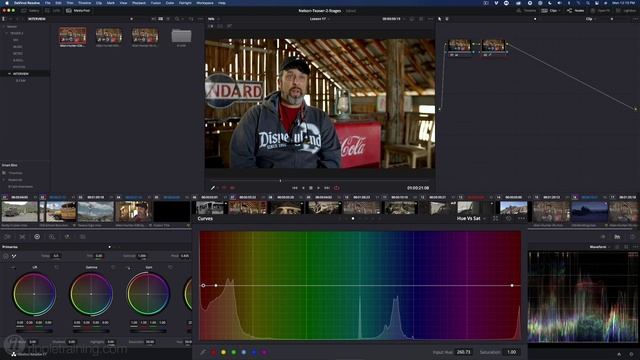640x360 pixels.
Task: Skip to the first frame in viewer
Action: [x=295, y=188]
